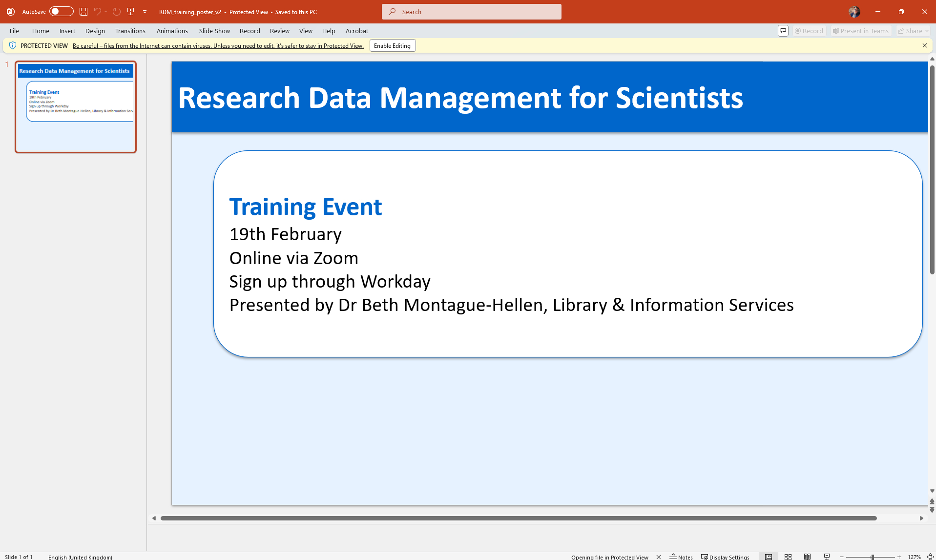The height and width of the screenshot is (560, 936).
Task: Open the File menu
Action: click(x=14, y=31)
